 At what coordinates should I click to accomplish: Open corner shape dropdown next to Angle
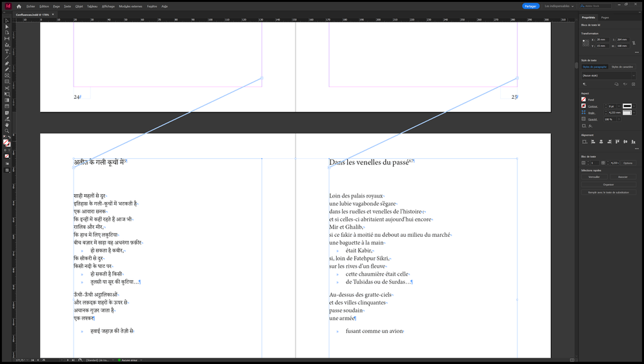634,112
